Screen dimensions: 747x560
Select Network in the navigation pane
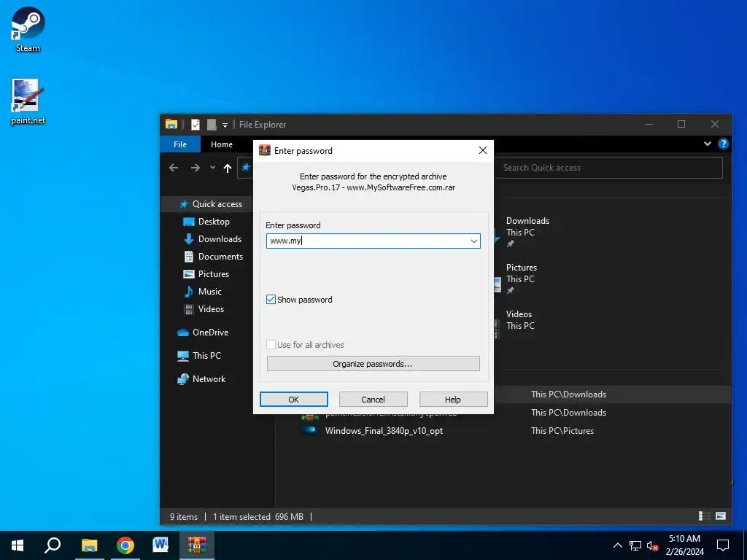(x=209, y=379)
